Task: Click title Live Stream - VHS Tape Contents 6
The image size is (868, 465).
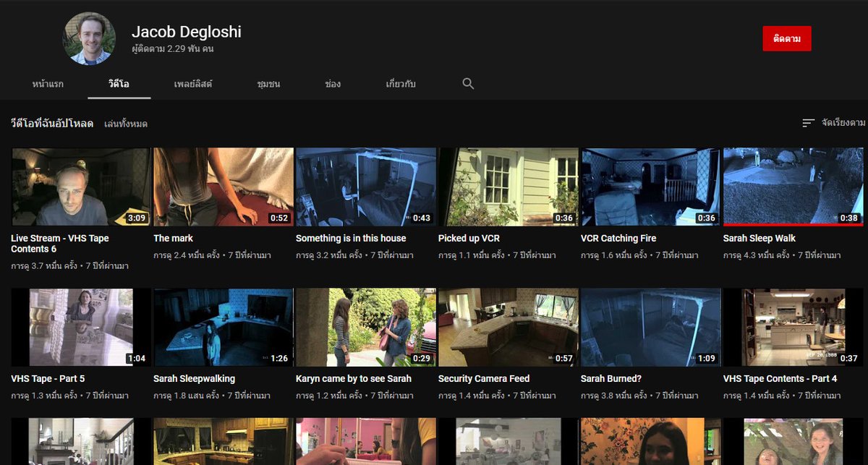Action: [60, 244]
